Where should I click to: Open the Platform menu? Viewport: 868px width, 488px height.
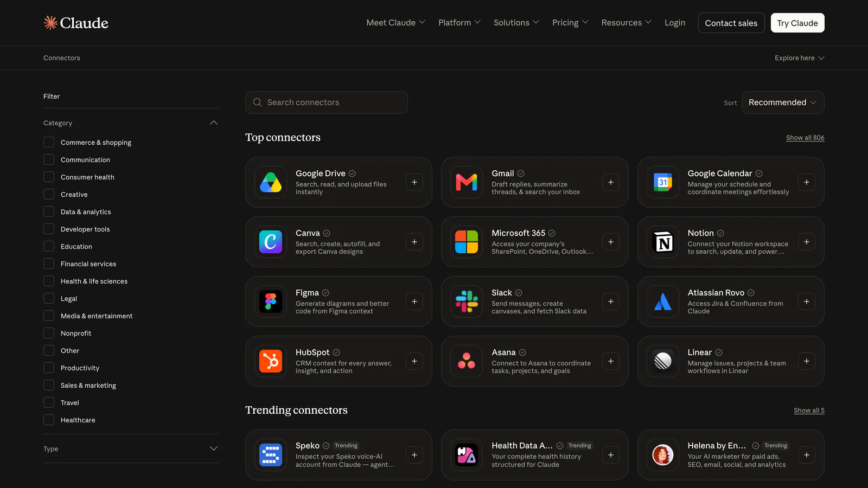coord(459,23)
